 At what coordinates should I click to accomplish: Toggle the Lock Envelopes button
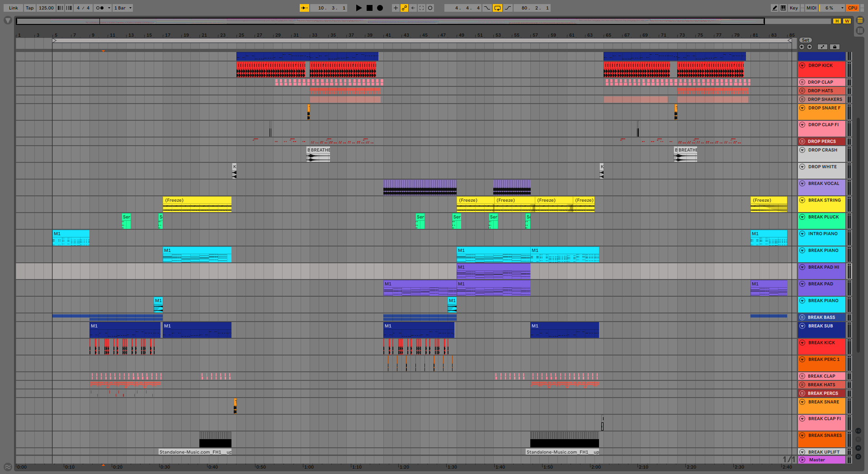point(835,47)
